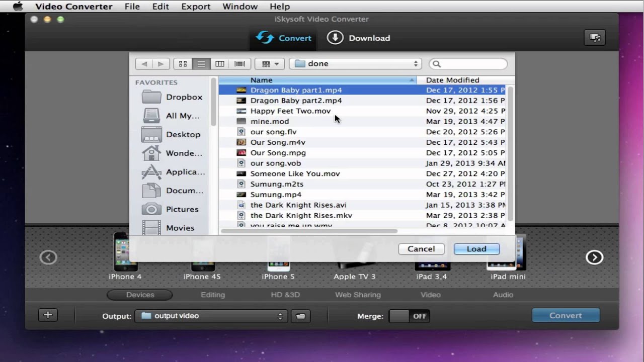Switch to column view in file dialog

click(220, 64)
